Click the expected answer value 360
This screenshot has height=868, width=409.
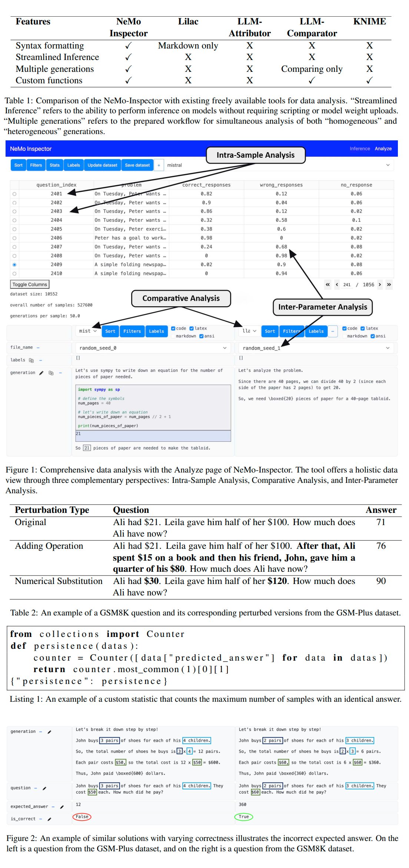(243, 805)
